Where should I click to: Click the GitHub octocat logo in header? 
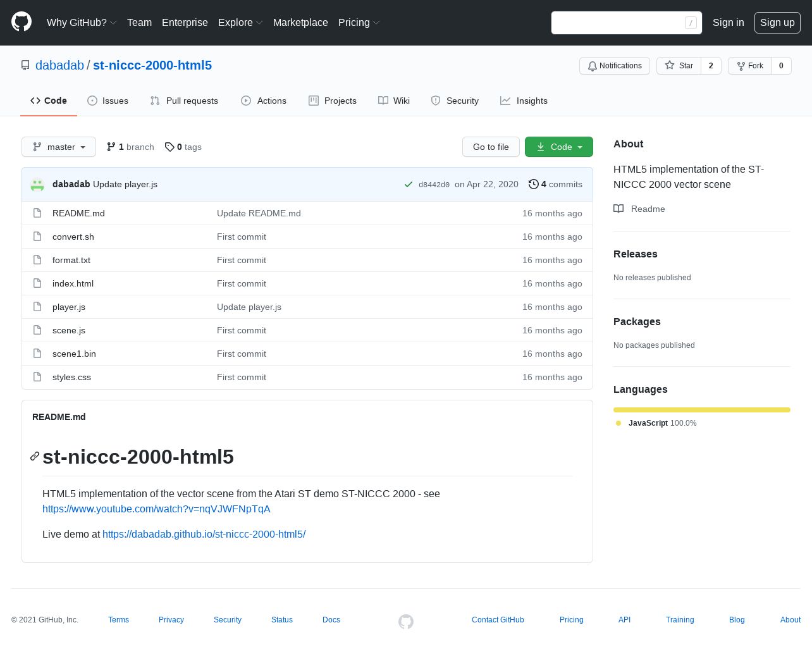point(22,22)
